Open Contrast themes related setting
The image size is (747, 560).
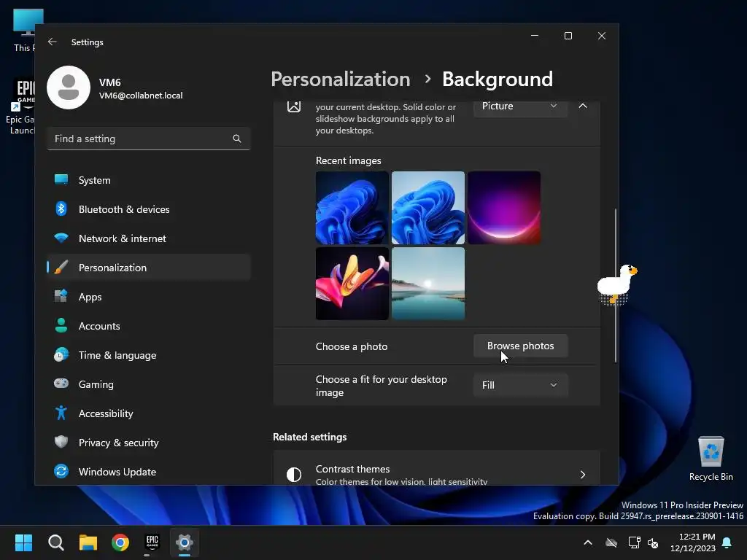tap(436, 468)
